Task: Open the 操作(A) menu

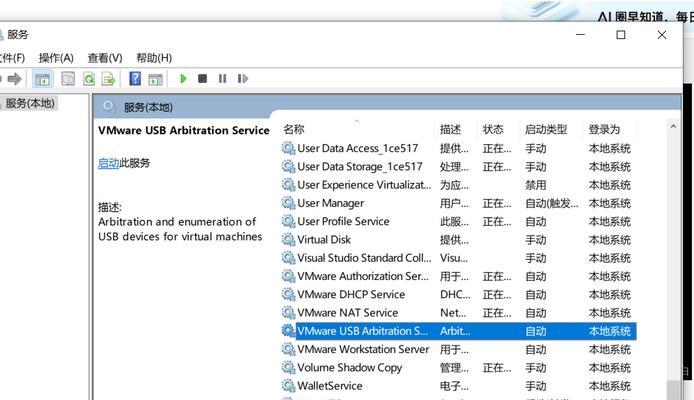Action: pos(56,58)
